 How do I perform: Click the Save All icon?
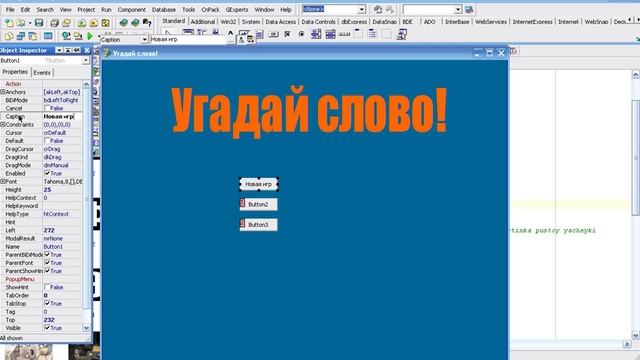coord(54,23)
